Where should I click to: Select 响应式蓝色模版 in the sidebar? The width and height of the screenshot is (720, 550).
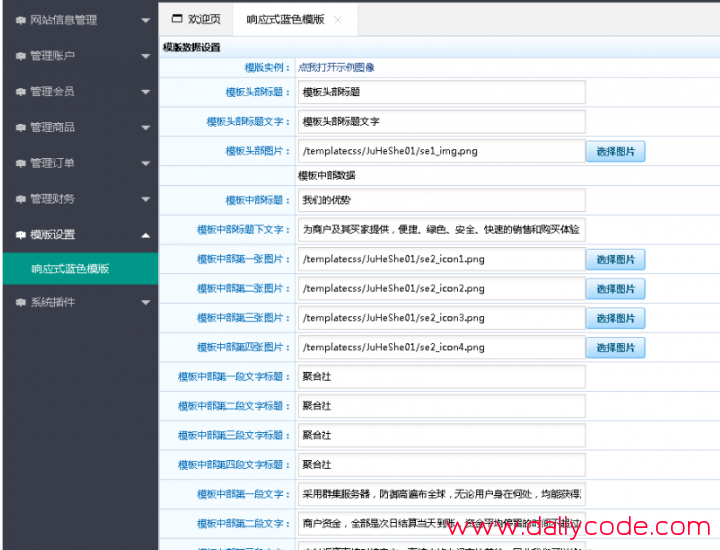click(x=70, y=269)
